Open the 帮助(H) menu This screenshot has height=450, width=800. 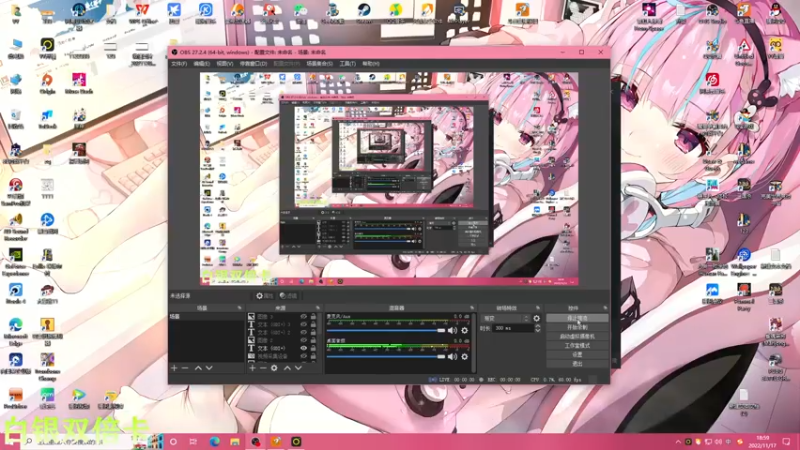tap(371, 64)
